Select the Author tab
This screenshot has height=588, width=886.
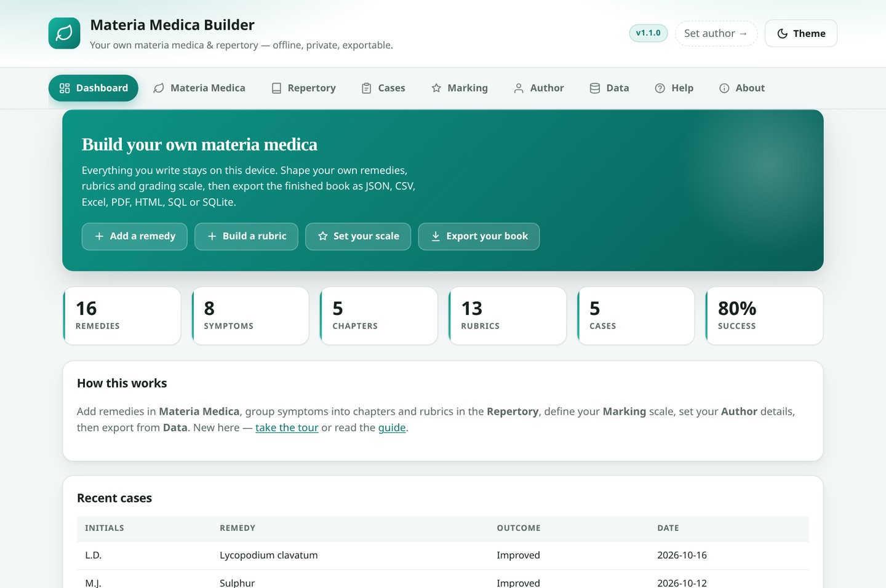539,88
